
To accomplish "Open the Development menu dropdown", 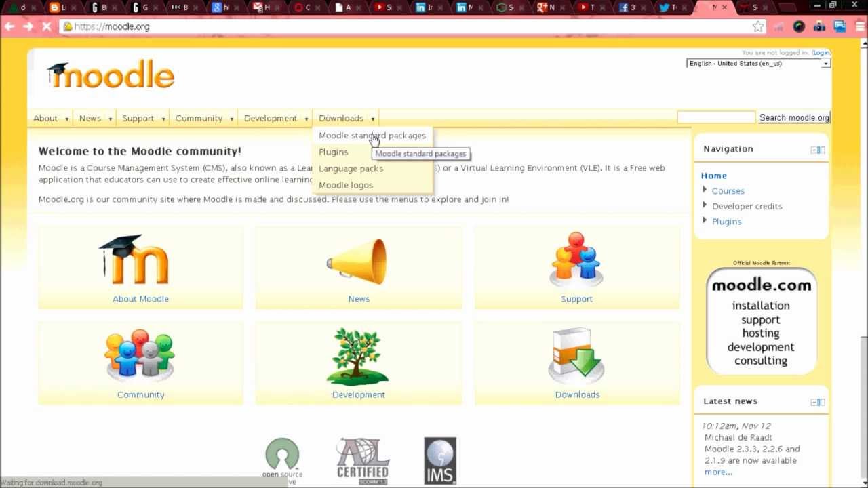I will [x=276, y=118].
